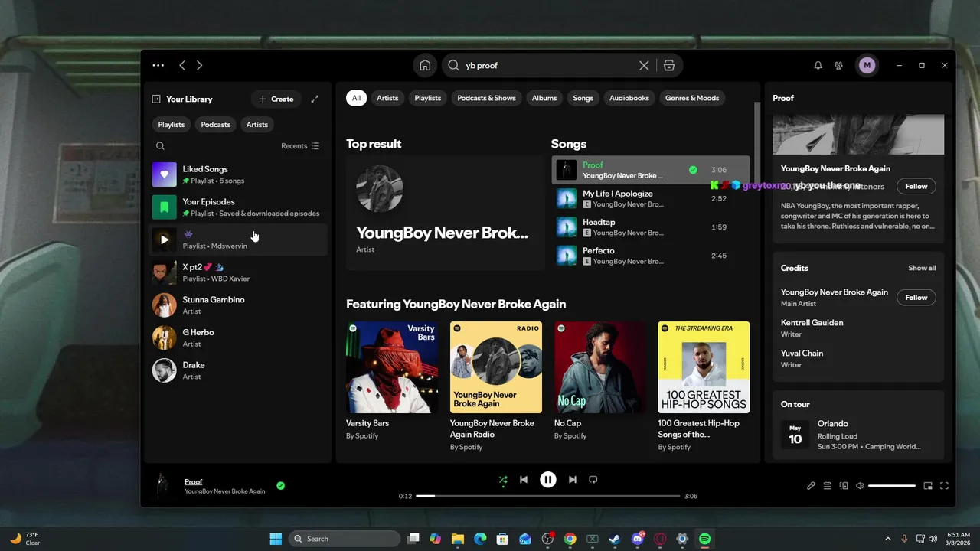The height and width of the screenshot is (551, 980).
Task: Skip to previous track
Action: coord(524,480)
